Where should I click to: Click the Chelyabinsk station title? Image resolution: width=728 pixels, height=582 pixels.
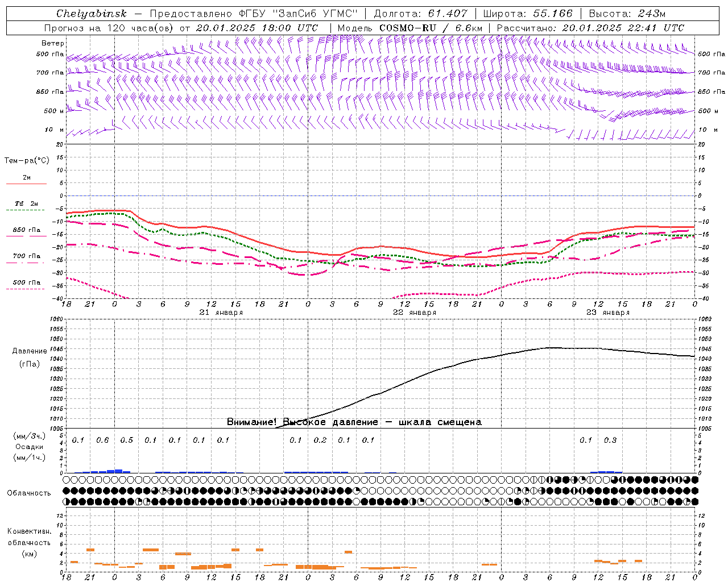[91, 14]
